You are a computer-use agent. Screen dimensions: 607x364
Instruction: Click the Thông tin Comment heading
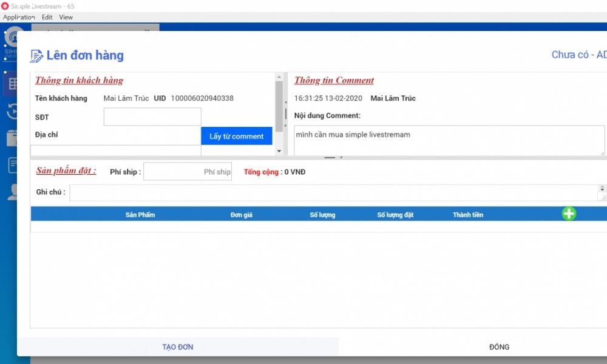[x=334, y=80]
